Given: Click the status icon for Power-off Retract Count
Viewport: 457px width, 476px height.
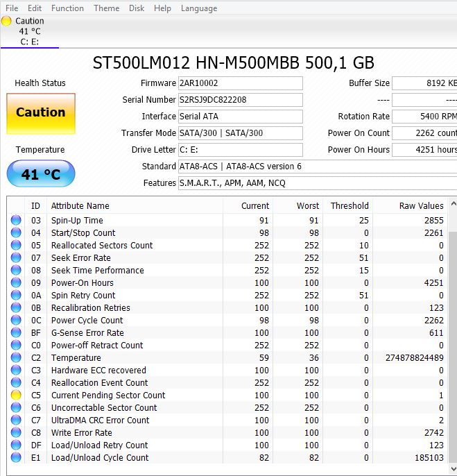Looking at the screenshot, I should point(16,345).
